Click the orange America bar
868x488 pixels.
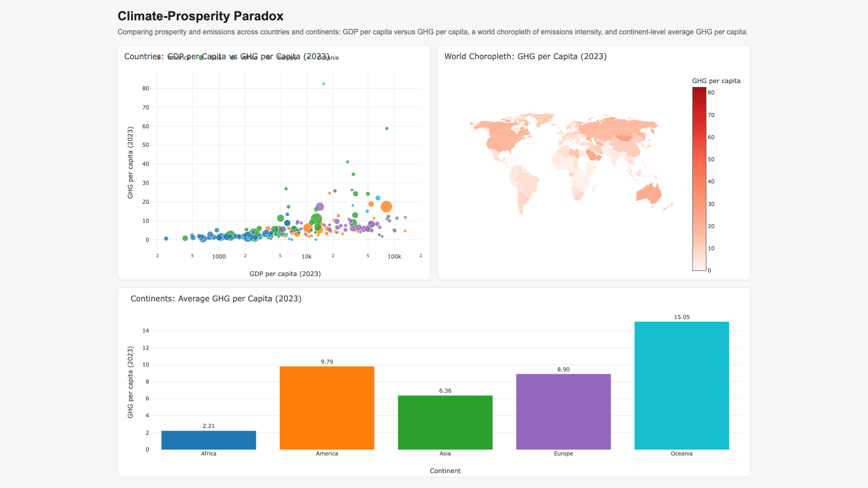click(x=327, y=408)
